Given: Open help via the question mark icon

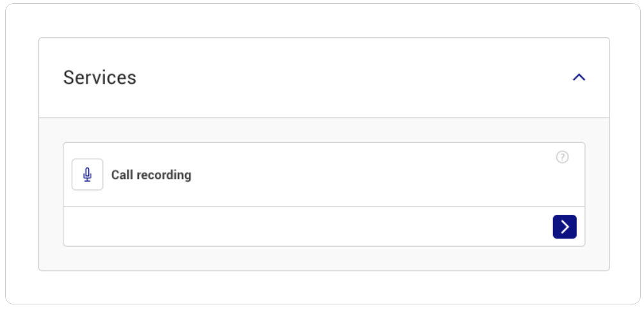Looking at the screenshot, I should point(562,157).
